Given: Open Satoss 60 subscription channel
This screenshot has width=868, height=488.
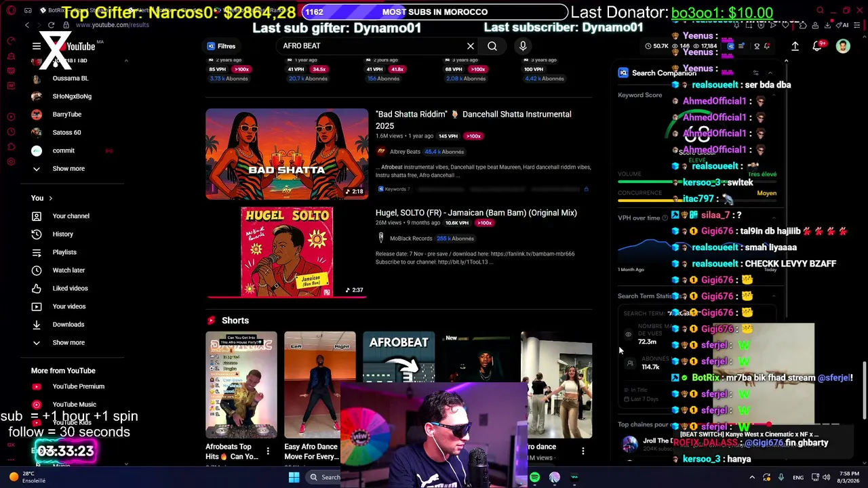Looking at the screenshot, I should click(x=66, y=133).
